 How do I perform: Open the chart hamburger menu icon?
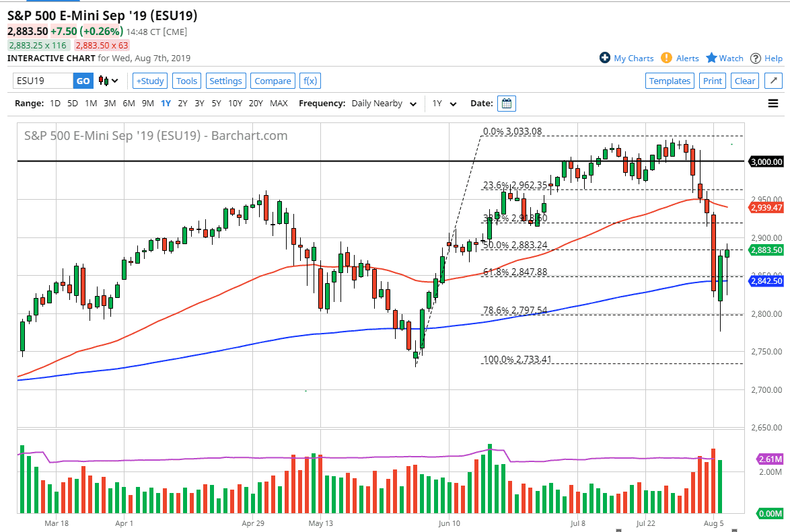tap(773, 103)
